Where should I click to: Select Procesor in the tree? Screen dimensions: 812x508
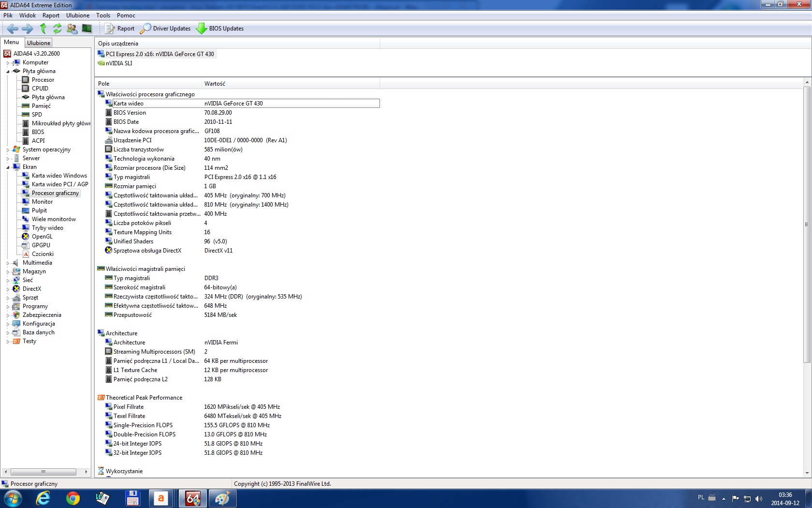43,80
